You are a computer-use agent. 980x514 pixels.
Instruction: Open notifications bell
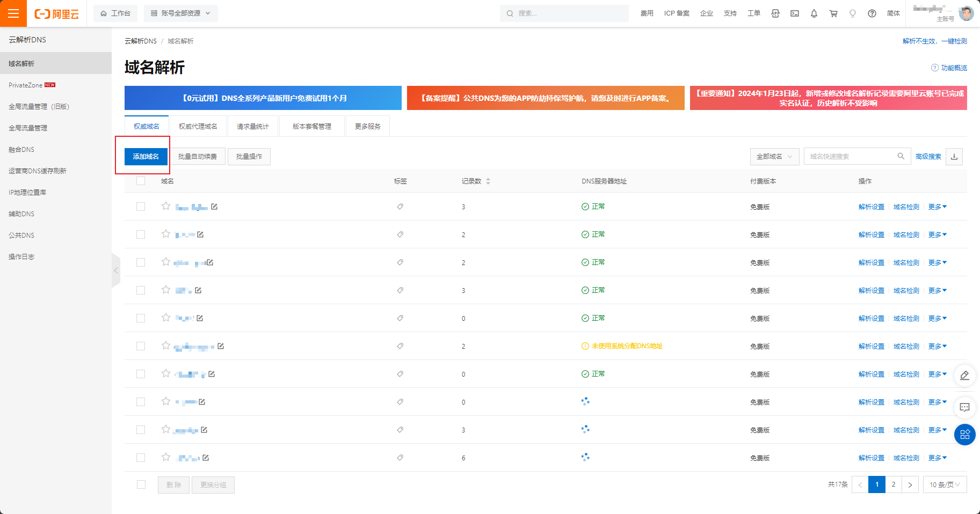(x=814, y=13)
